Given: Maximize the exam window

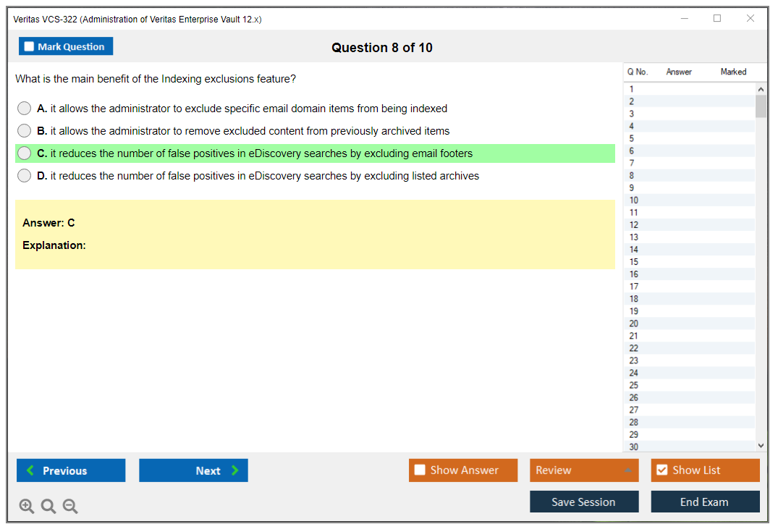Looking at the screenshot, I should pyautogui.click(x=717, y=19).
